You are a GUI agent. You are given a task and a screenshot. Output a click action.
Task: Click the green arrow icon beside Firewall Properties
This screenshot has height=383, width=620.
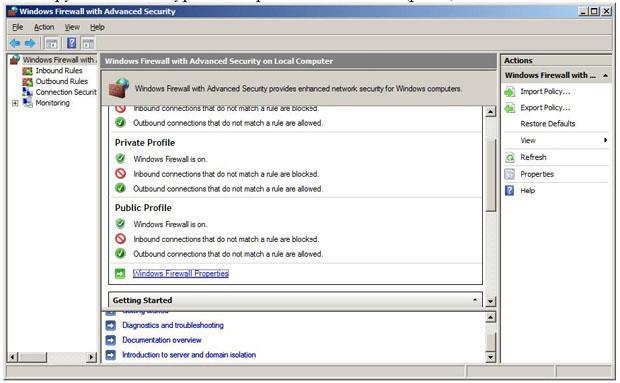coord(120,274)
